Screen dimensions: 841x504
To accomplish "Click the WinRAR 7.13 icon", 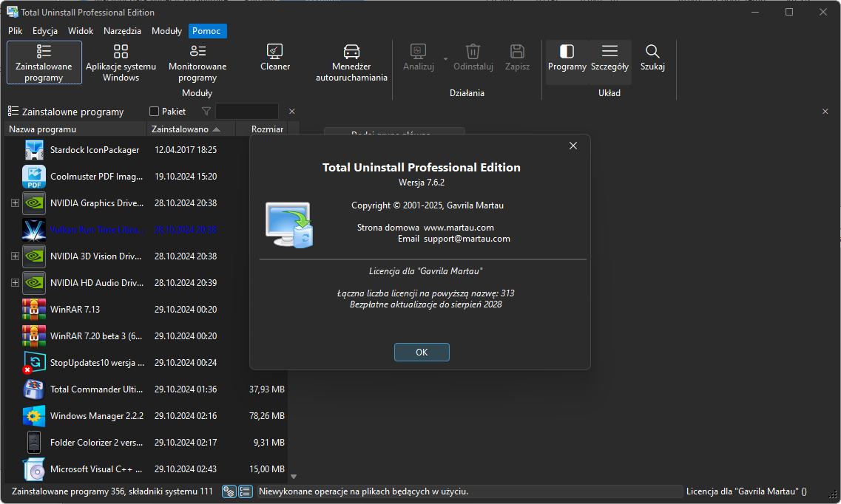I will click(34, 310).
